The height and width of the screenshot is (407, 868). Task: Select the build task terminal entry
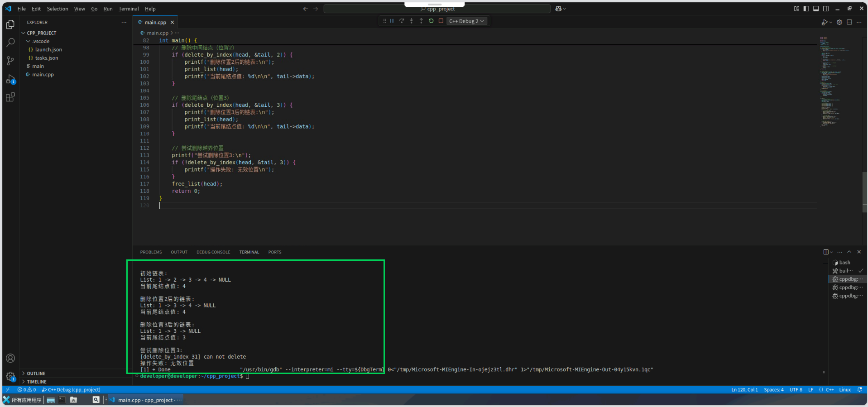tap(846, 271)
